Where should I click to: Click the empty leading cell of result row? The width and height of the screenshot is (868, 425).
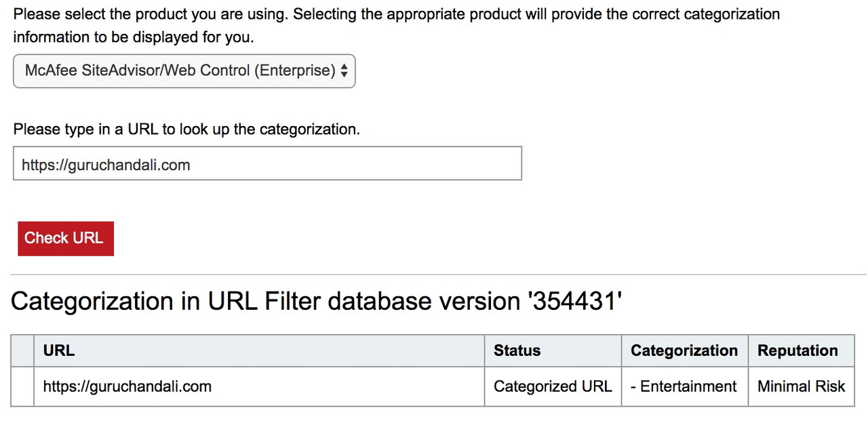coord(22,386)
